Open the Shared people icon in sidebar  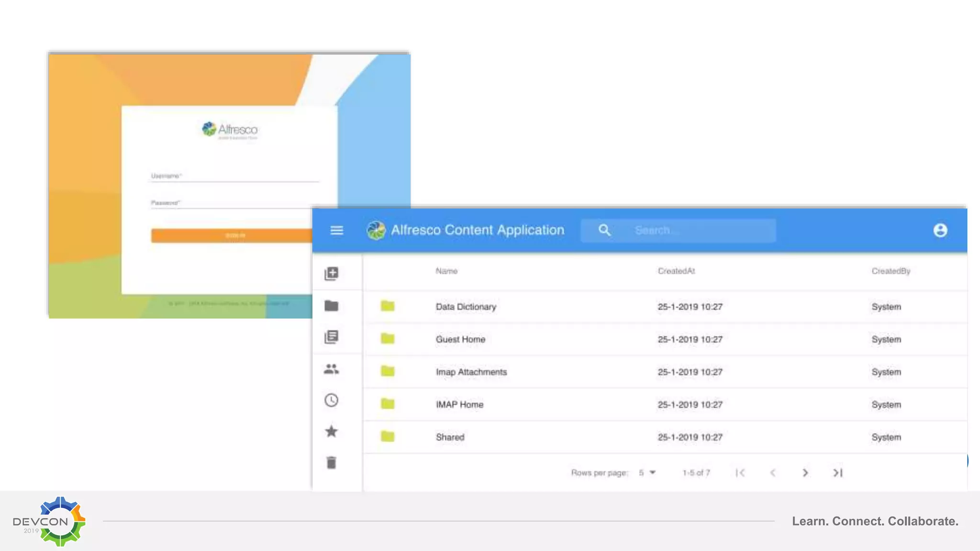click(x=331, y=369)
